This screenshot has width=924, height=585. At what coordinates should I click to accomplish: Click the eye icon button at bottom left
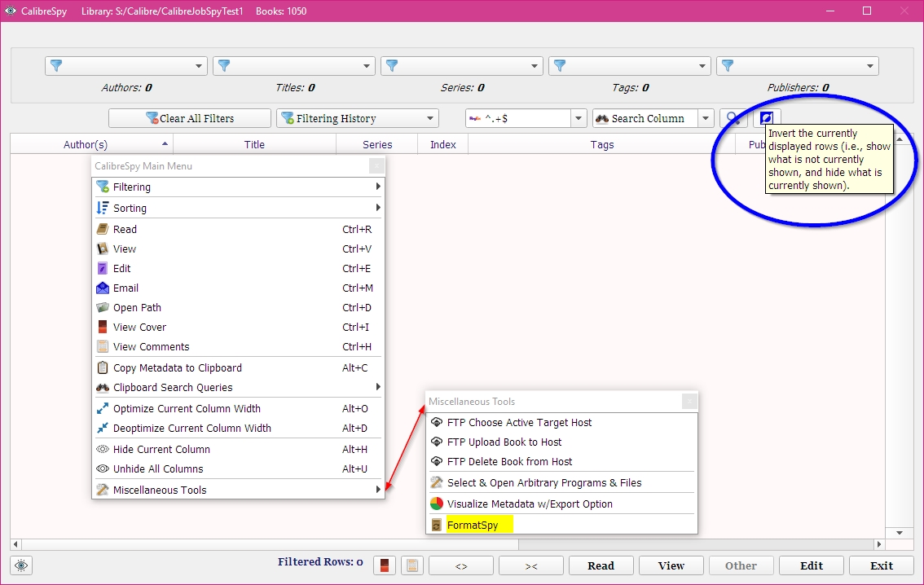click(21, 565)
